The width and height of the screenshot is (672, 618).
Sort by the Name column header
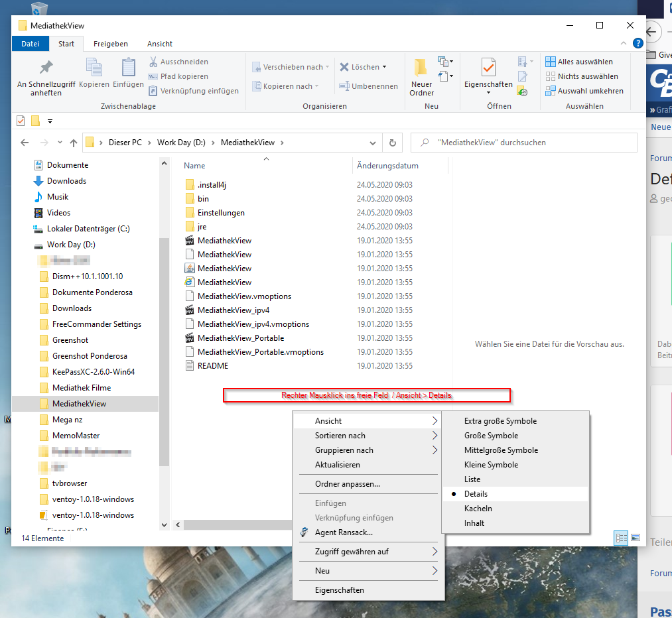266,166
